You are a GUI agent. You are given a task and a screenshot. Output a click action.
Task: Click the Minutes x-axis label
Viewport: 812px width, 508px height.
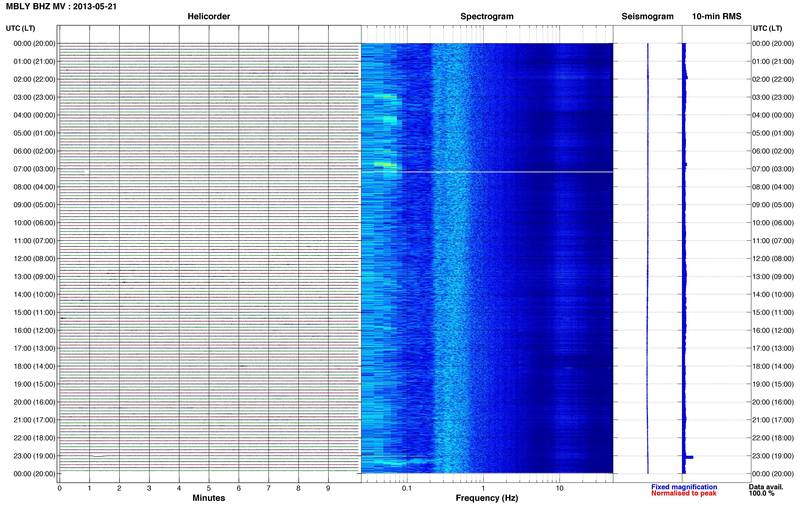coord(209,498)
